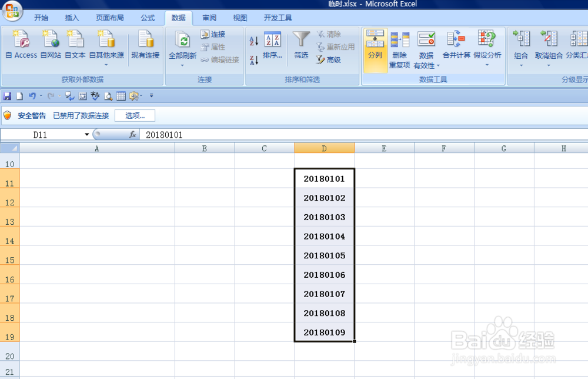Click Connections (连接) in ribbon

coord(213,34)
